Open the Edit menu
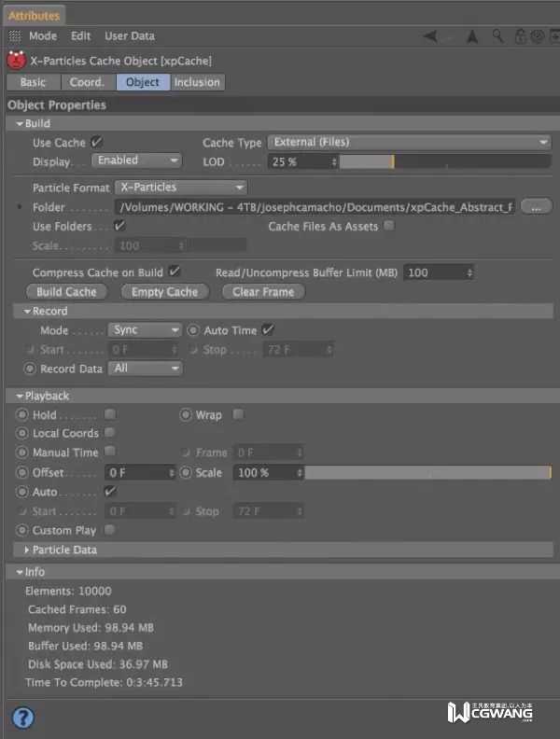 pyautogui.click(x=80, y=35)
